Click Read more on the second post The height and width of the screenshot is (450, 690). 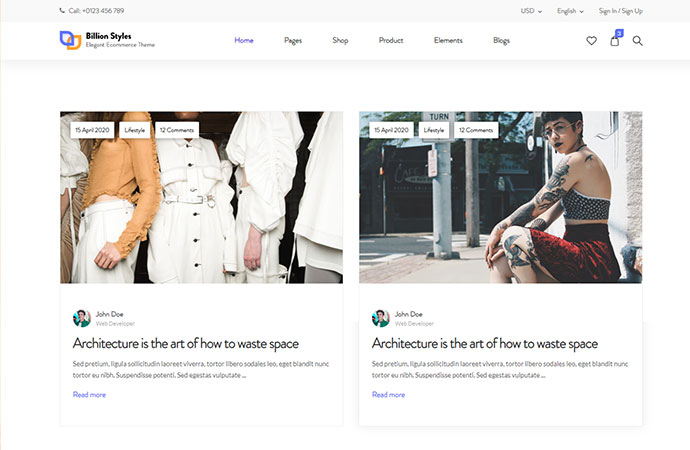(x=388, y=395)
